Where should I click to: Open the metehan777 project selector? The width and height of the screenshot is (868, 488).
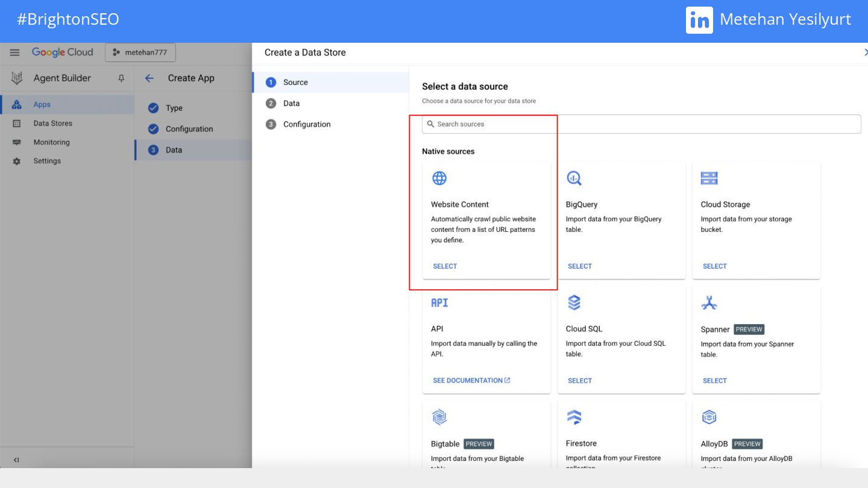coord(140,52)
